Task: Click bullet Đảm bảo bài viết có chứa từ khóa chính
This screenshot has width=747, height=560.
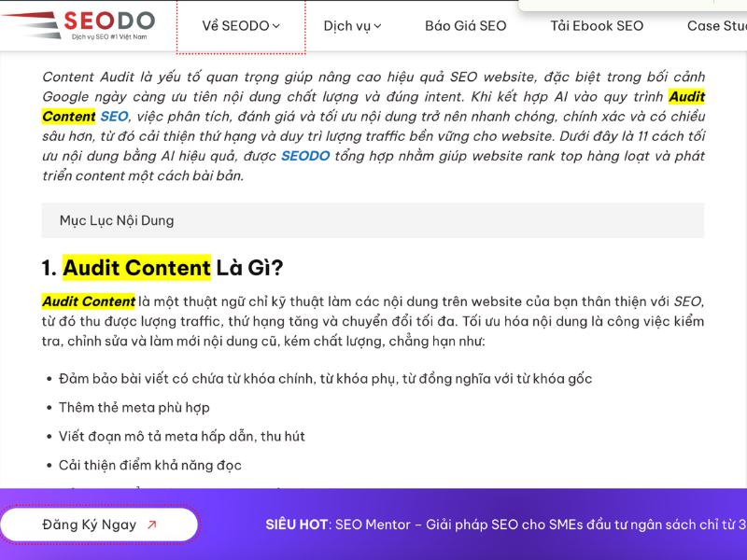Action: [x=325, y=379]
